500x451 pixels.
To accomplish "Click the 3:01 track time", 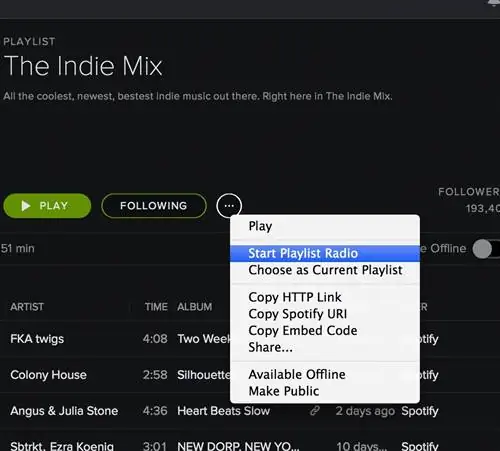I will pos(155,446).
